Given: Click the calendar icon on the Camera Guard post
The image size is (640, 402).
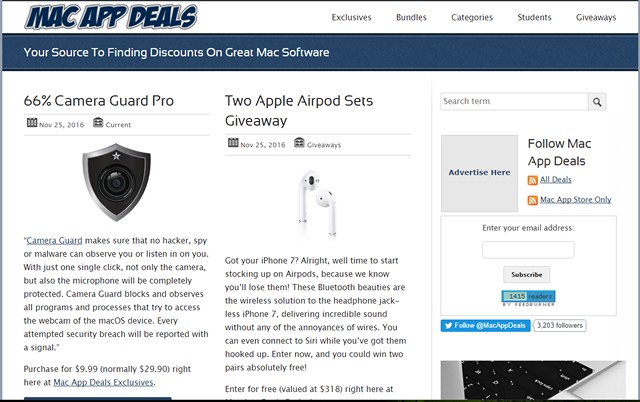Looking at the screenshot, I should coord(32,122).
